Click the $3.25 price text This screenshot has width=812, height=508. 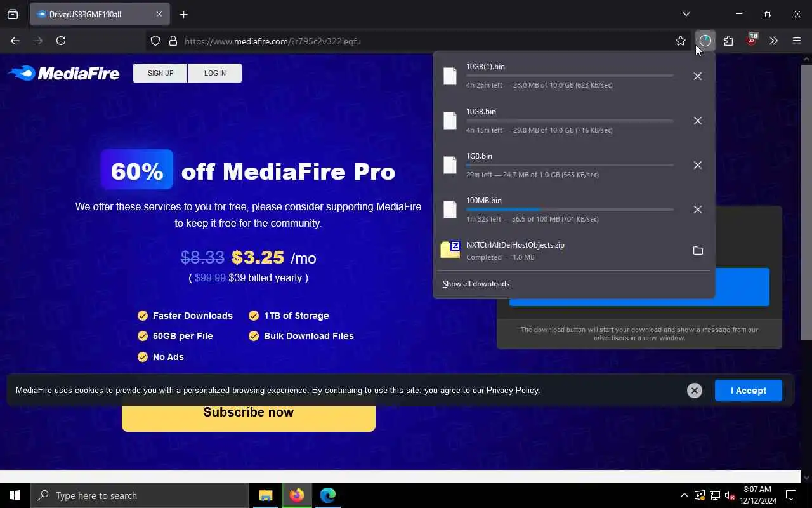point(258,257)
